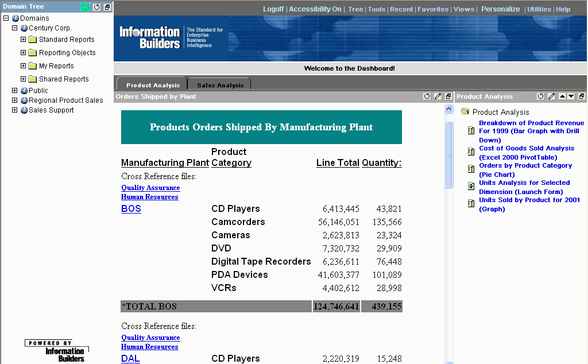Maximize the Product Analysis side panel
Screen dimensions: 588x364
click(582, 96)
